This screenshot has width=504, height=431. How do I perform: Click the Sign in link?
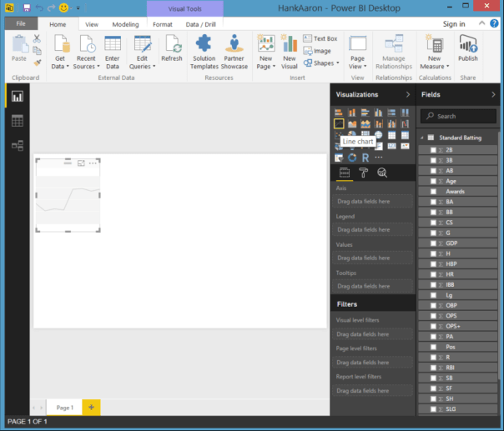454,24
